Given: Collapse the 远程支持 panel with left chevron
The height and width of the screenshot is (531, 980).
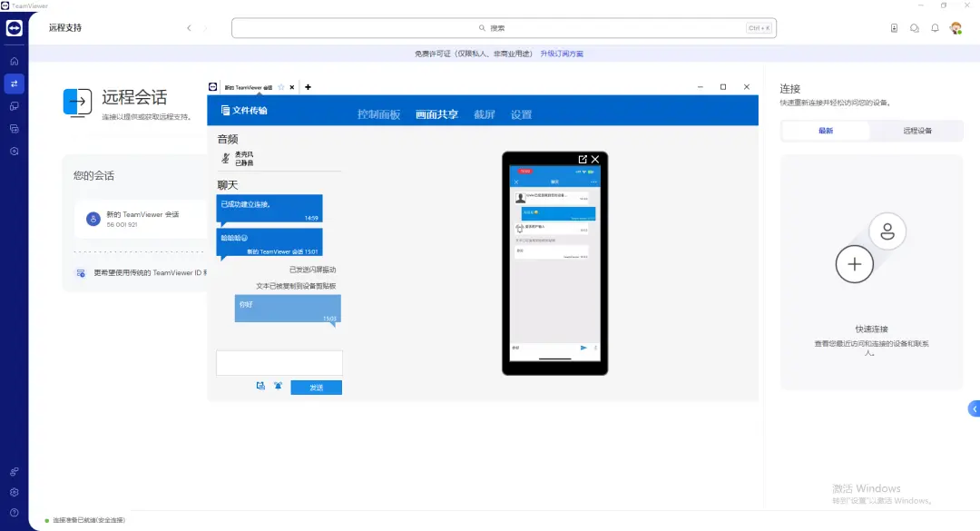Looking at the screenshot, I should (x=188, y=28).
